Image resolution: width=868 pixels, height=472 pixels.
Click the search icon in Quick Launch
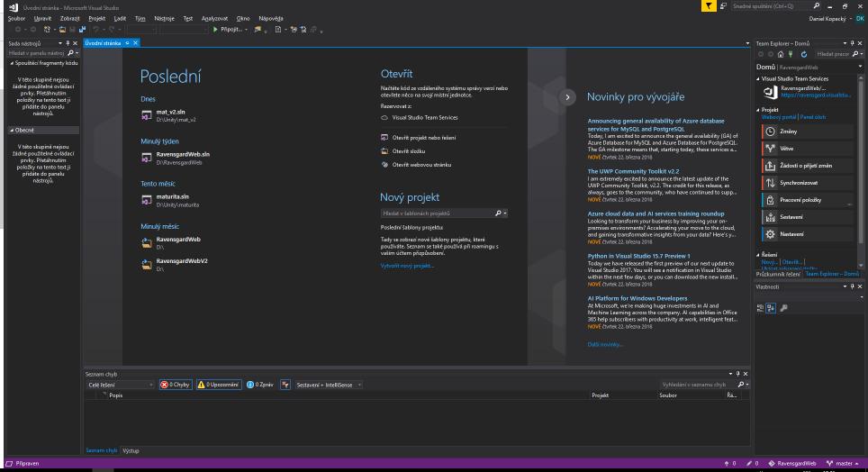pyautogui.click(x=817, y=6)
